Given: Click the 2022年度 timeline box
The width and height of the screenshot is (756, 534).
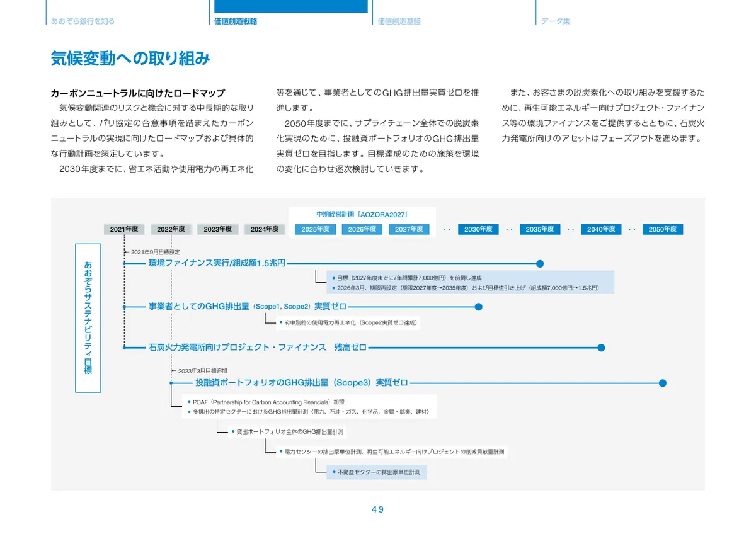Looking at the screenshot, I should tap(171, 229).
